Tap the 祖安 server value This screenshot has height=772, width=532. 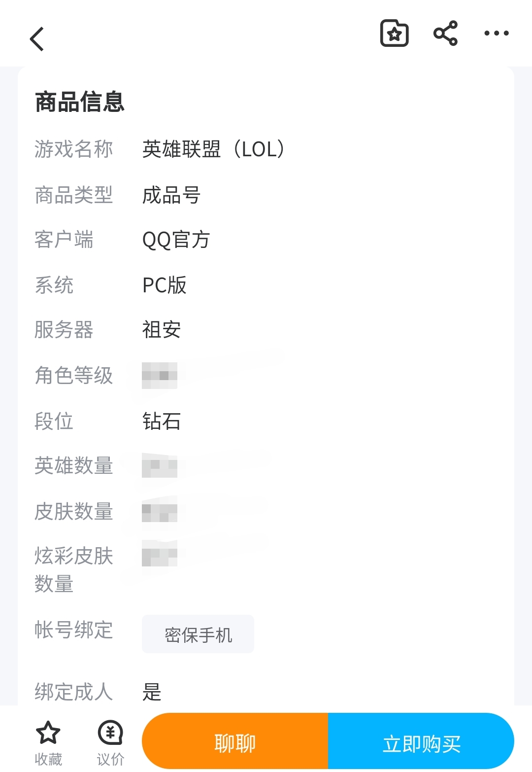[x=162, y=330]
